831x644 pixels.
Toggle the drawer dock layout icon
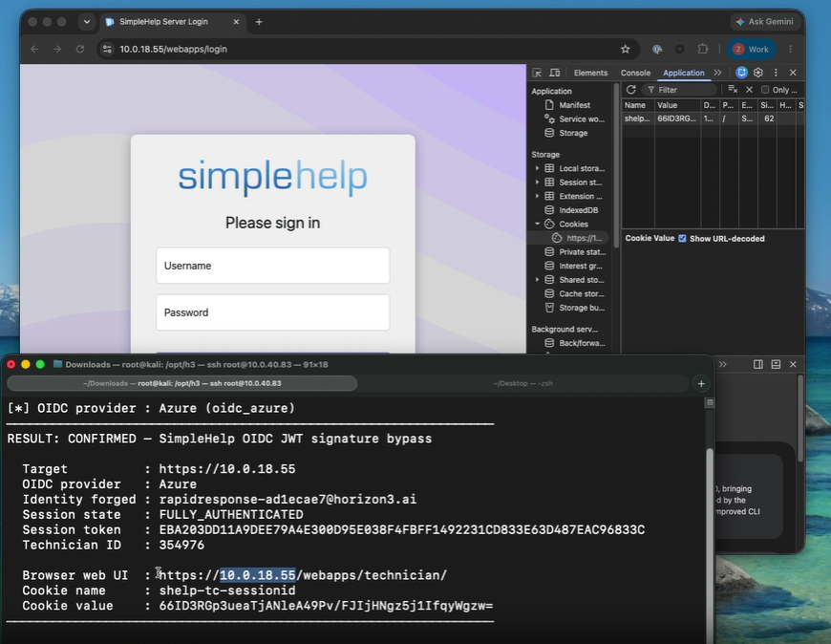(757, 364)
